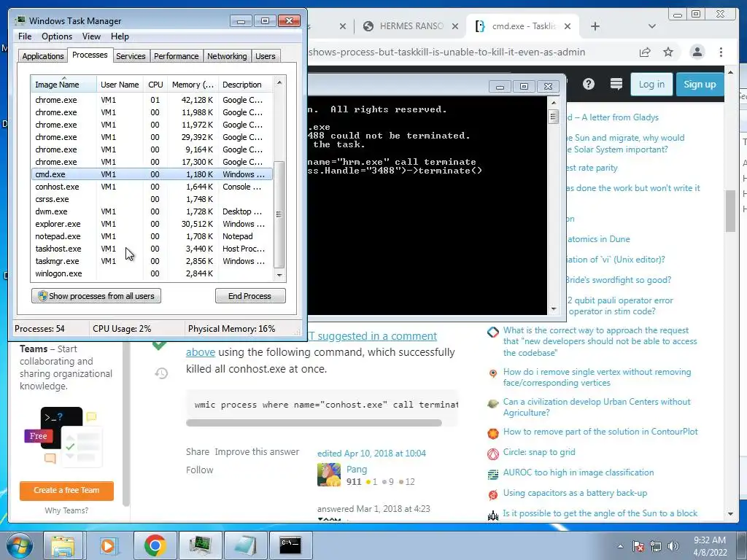The image size is (747, 560).
Task: Switch to the Applications tab
Action: coord(43,56)
